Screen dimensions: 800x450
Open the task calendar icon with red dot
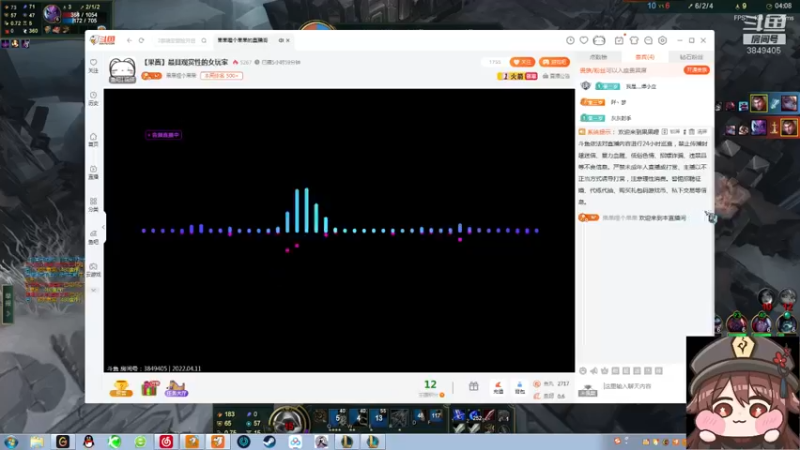point(619,40)
